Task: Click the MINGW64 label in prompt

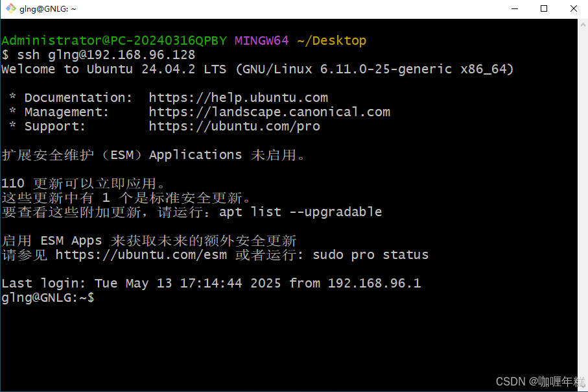Action: (x=262, y=40)
